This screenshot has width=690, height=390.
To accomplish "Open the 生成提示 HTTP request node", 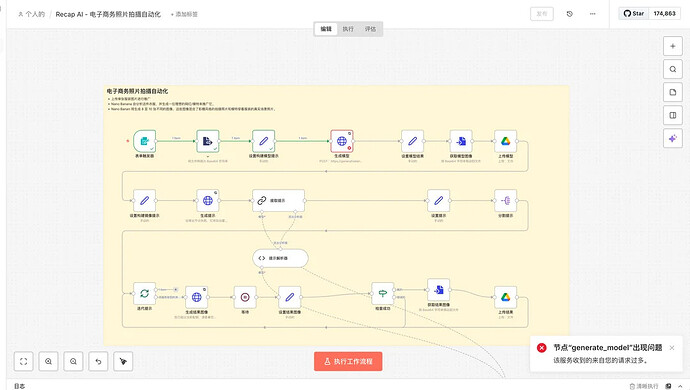I will coord(208,201).
